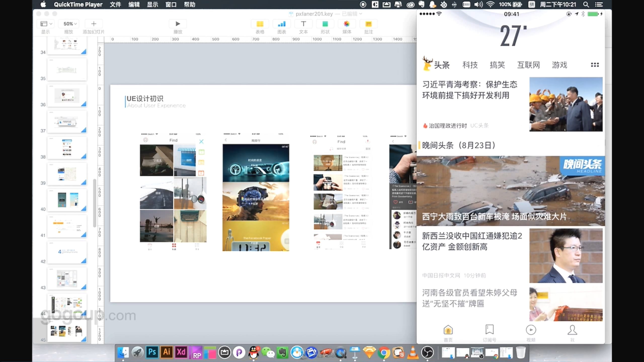This screenshot has height=362, width=644.
Task: Select 帮助 from the menu bar
Action: [x=189, y=5]
